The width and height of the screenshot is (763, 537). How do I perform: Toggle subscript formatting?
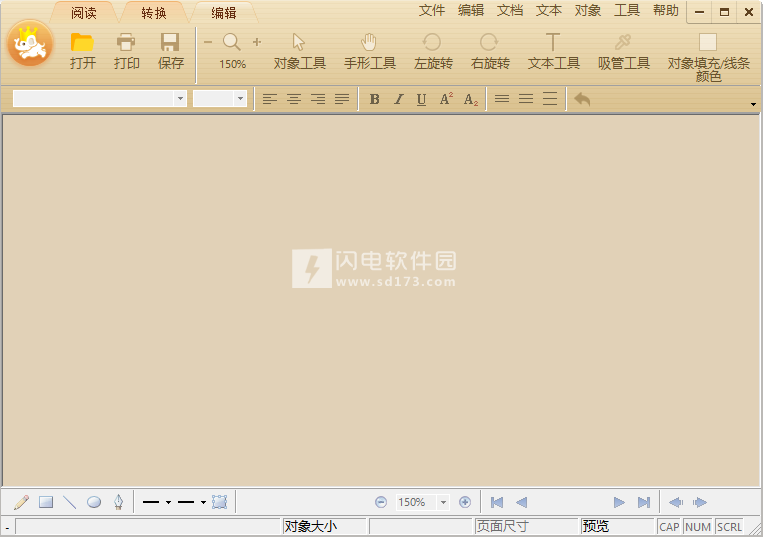tap(471, 99)
